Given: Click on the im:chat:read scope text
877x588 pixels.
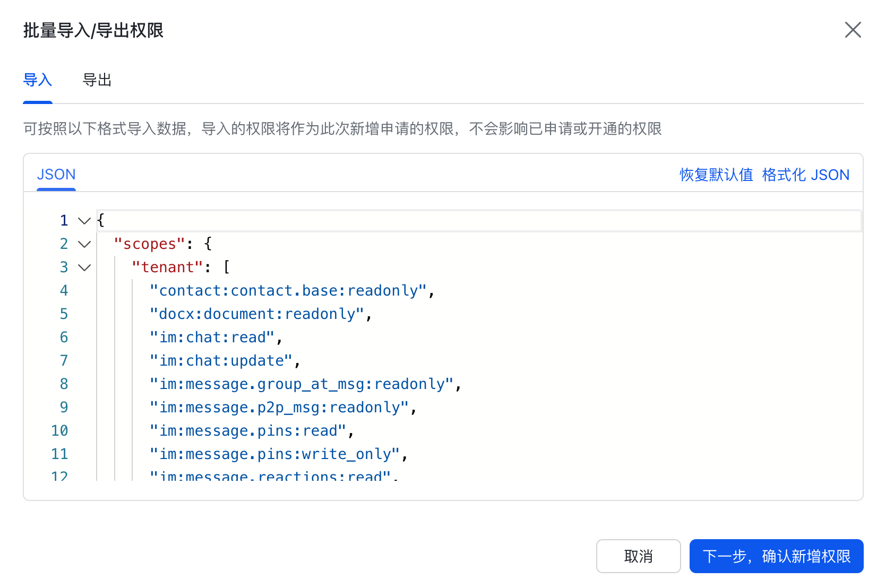Looking at the screenshot, I should click(x=212, y=338).
